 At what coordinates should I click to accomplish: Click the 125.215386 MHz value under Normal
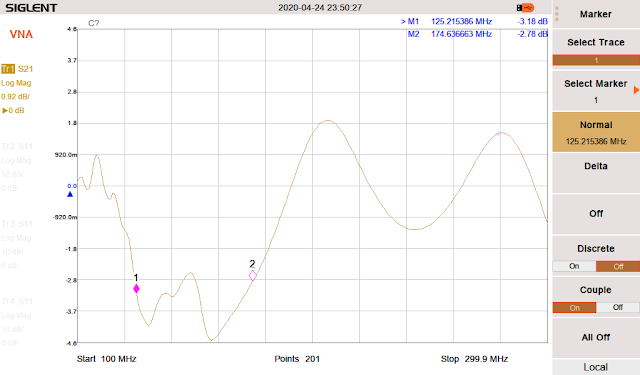click(596, 142)
